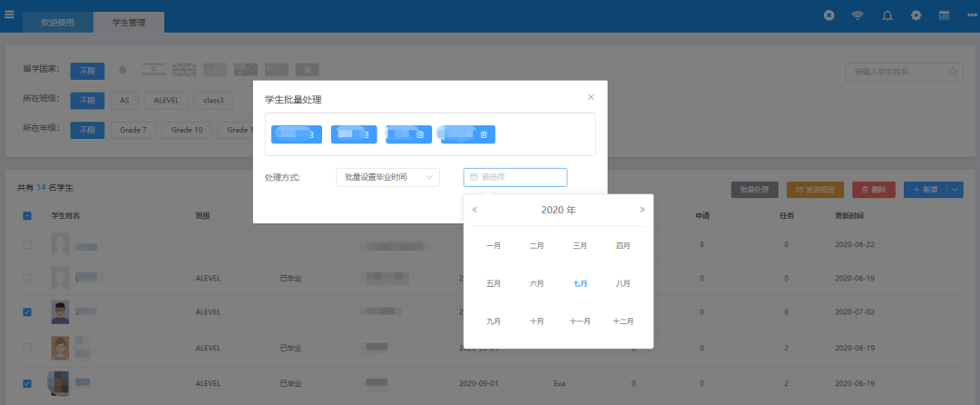Click the three-dot more icon in header
This screenshot has height=405, width=980.
tap(972, 15)
